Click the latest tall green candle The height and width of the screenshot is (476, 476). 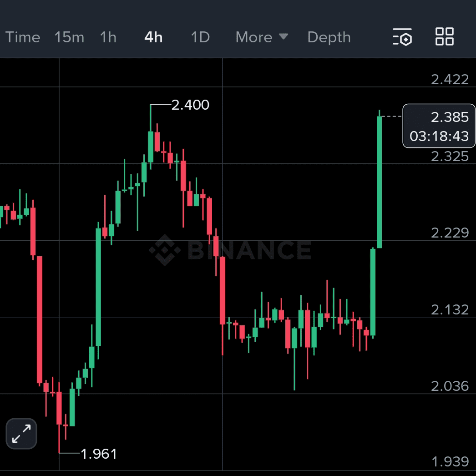[379, 182]
